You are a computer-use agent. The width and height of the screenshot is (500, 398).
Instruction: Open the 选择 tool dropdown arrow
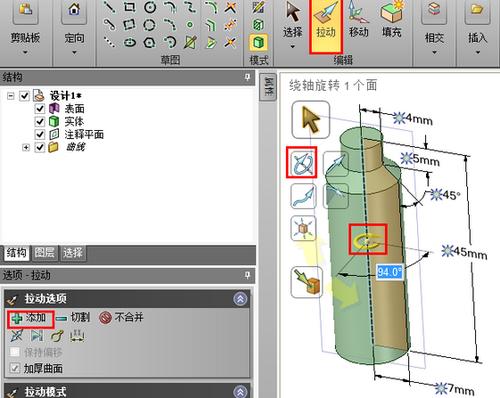(292, 47)
